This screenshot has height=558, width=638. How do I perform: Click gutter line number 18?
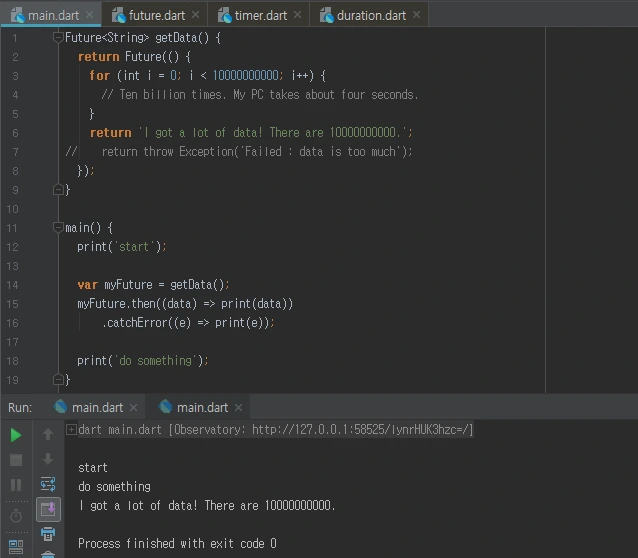pyautogui.click(x=13, y=361)
